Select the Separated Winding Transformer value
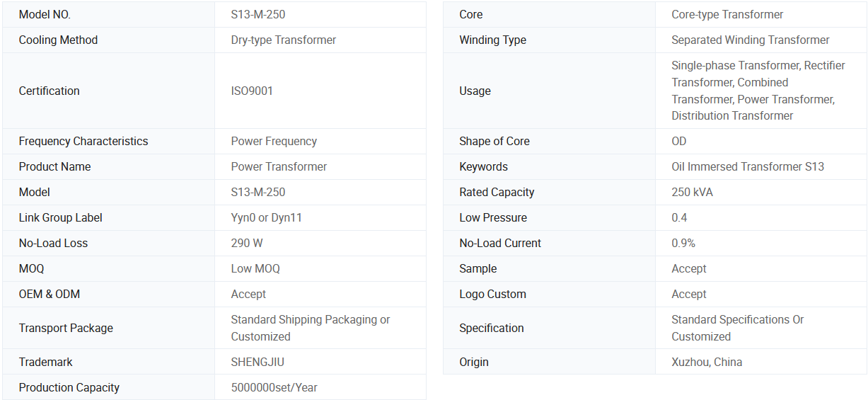 tap(750, 40)
